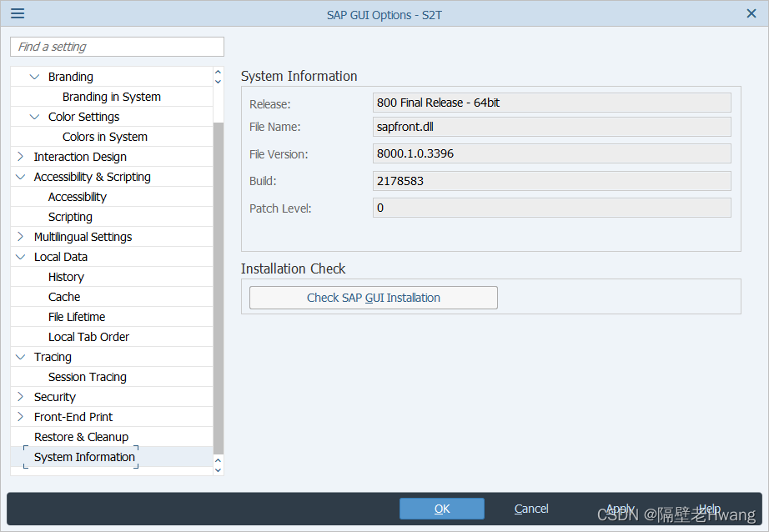Image resolution: width=769 pixels, height=532 pixels.
Task: Select Session Tracing item
Action: click(88, 377)
